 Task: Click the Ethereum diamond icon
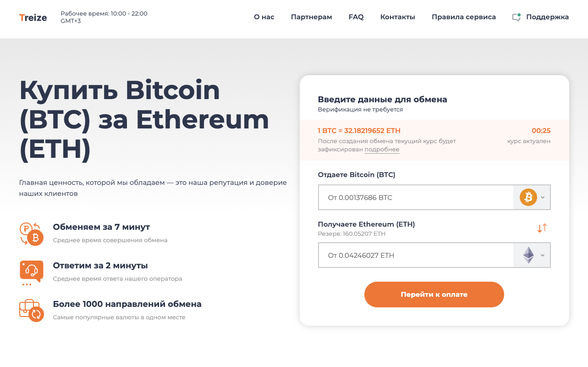(528, 255)
